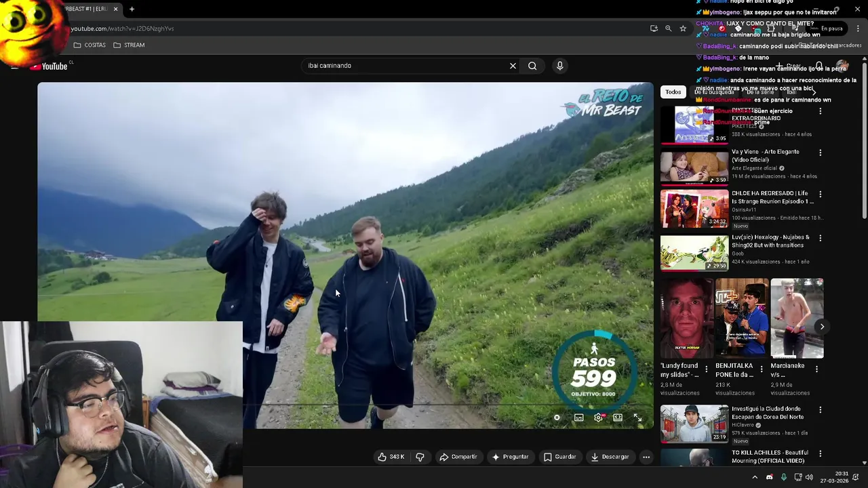Image resolution: width=868 pixels, height=488 pixels.
Task: Click the browser address bar URL
Action: [x=122, y=28]
